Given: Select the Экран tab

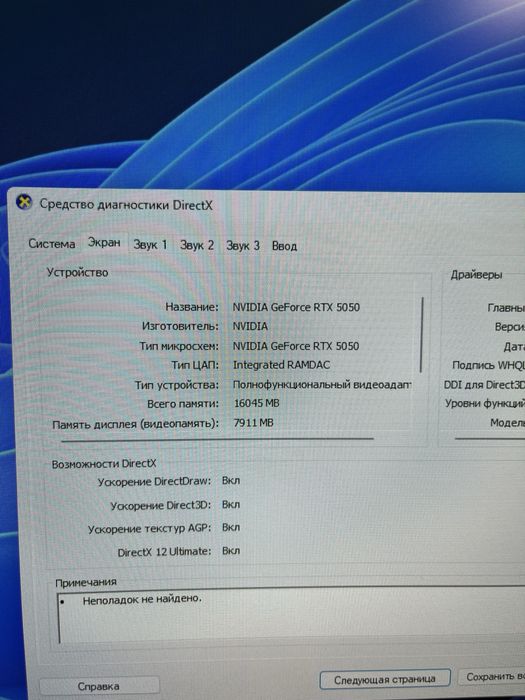Looking at the screenshot, I should [x=104, y=242].
